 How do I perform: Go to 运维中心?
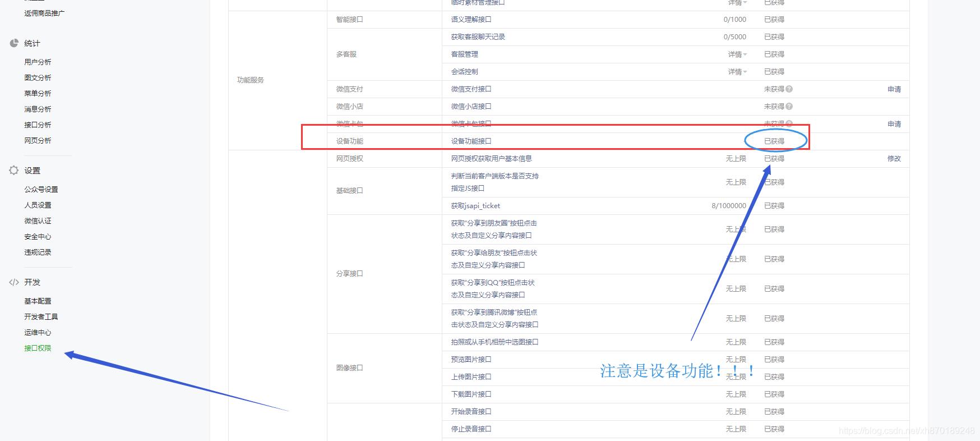[38, 332]
